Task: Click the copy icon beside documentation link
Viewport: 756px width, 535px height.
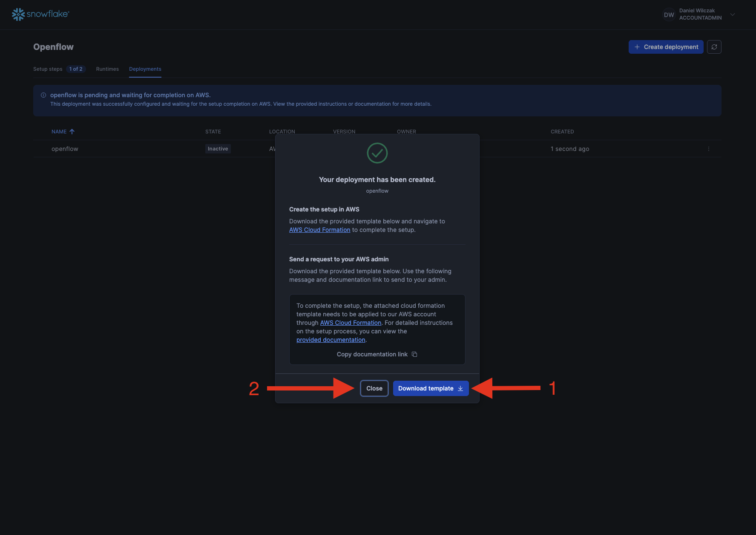Action: 414,354
